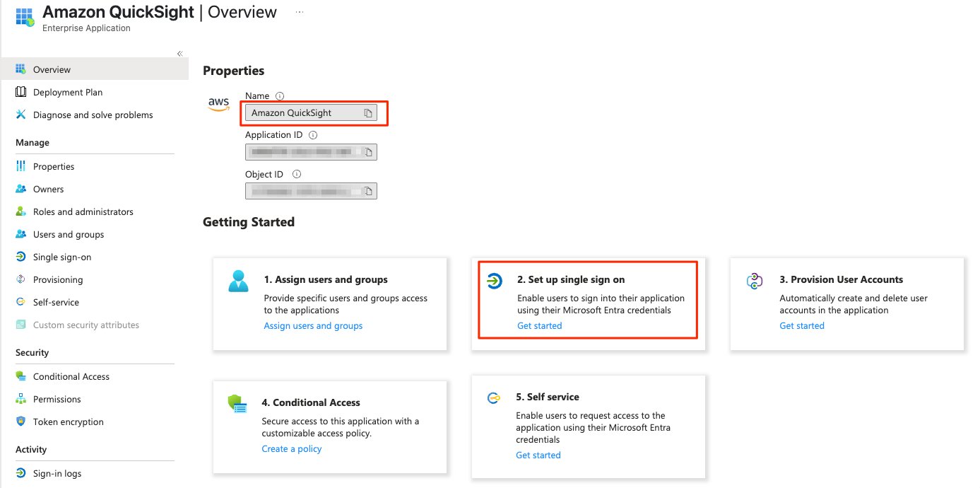This screenshot has width=980, height=488.
Task: Click the AWS logo in Properties
Action: pyautogui.click(x=219, y=104)
